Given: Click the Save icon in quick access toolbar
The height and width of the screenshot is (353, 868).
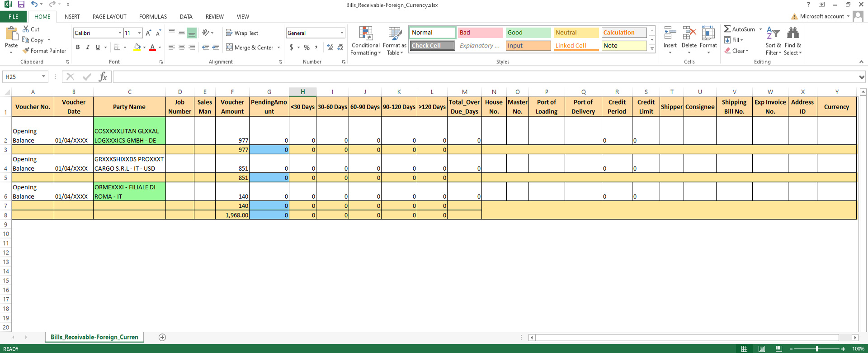Looking at the screenshot, I should tap(21, 5).
